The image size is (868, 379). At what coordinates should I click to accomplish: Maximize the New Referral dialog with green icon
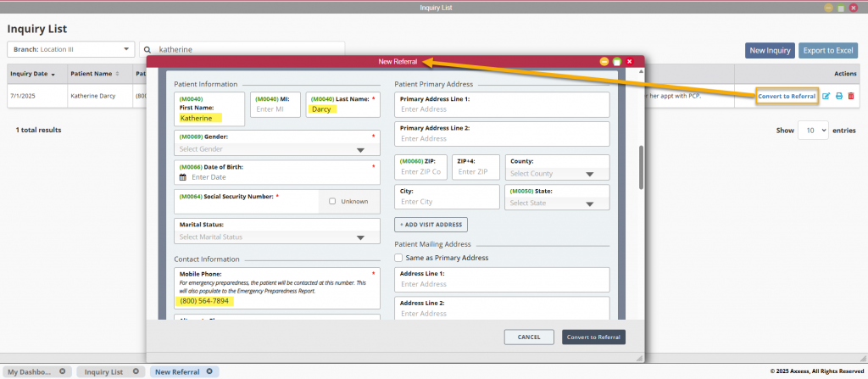pos(617,62)
